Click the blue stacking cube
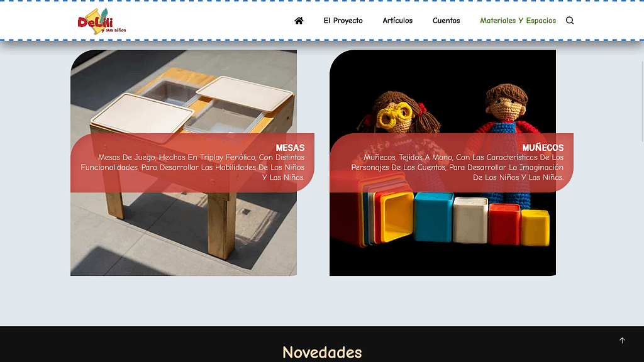644x362 pixels. point(433,217)
